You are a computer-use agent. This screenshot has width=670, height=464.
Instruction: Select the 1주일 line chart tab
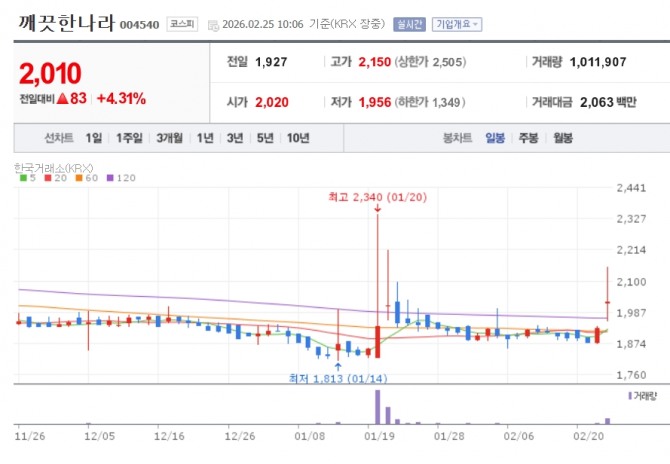(129, 138)
